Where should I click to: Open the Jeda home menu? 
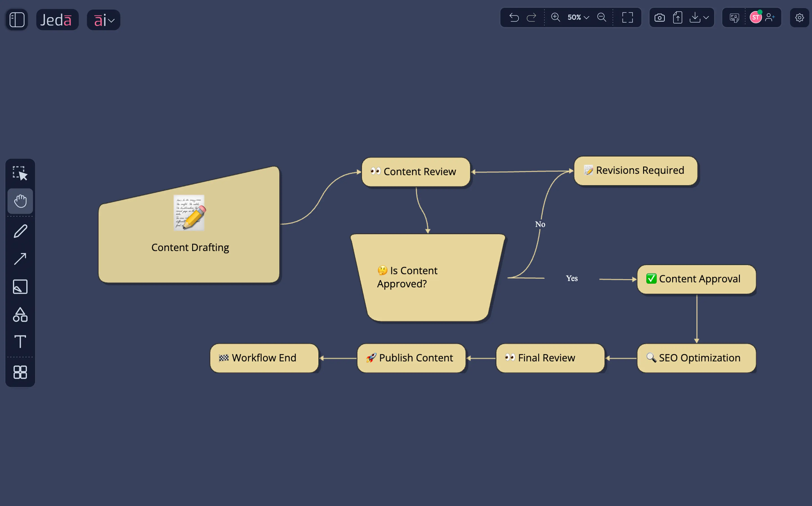click(x=57, y=19)
